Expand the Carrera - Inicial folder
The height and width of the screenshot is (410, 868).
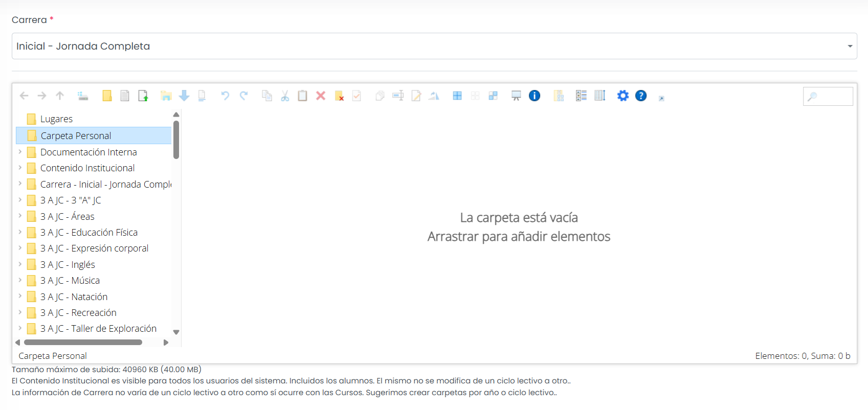coord(20,184)
